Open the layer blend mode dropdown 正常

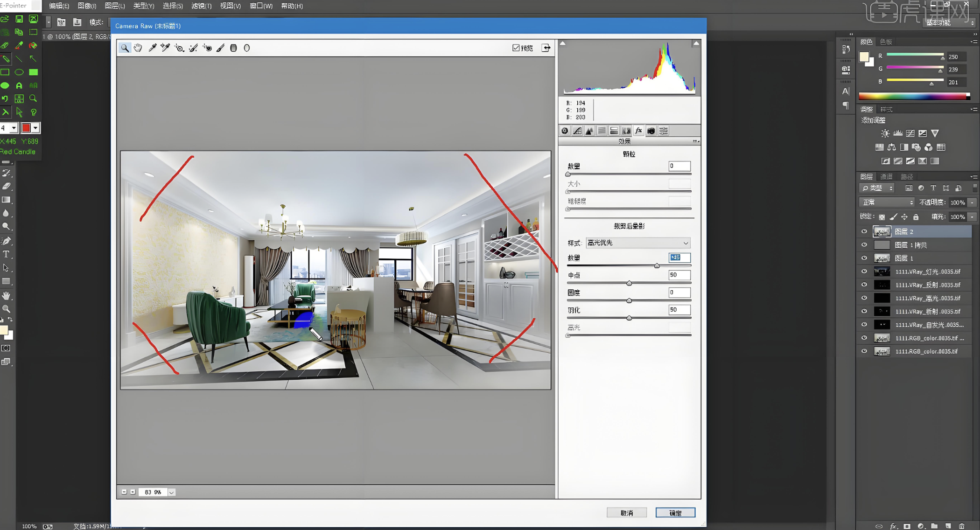coord(887,202)
